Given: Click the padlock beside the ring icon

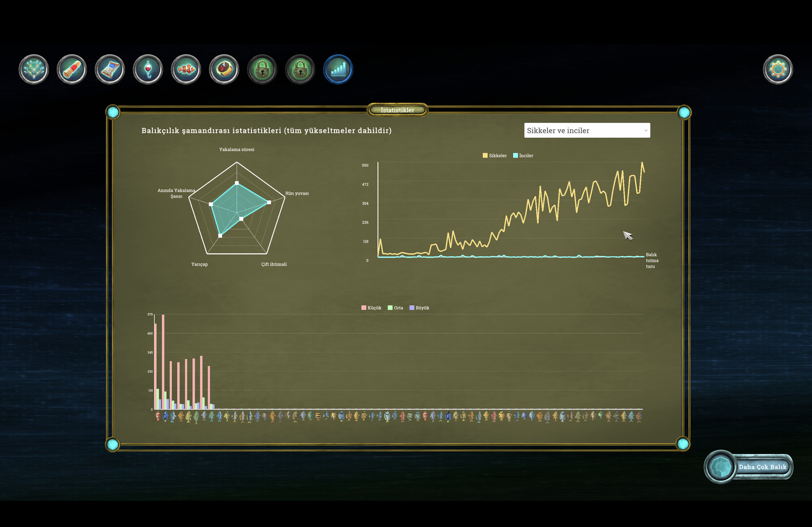Looking at the screenshot, I should 262,69.
